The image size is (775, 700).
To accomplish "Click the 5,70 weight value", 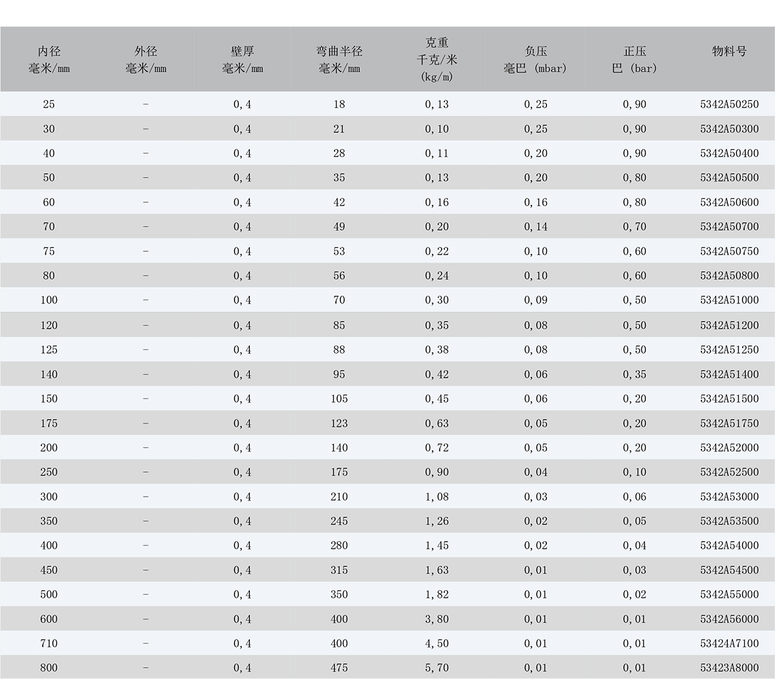I will (x=437, y=668).
